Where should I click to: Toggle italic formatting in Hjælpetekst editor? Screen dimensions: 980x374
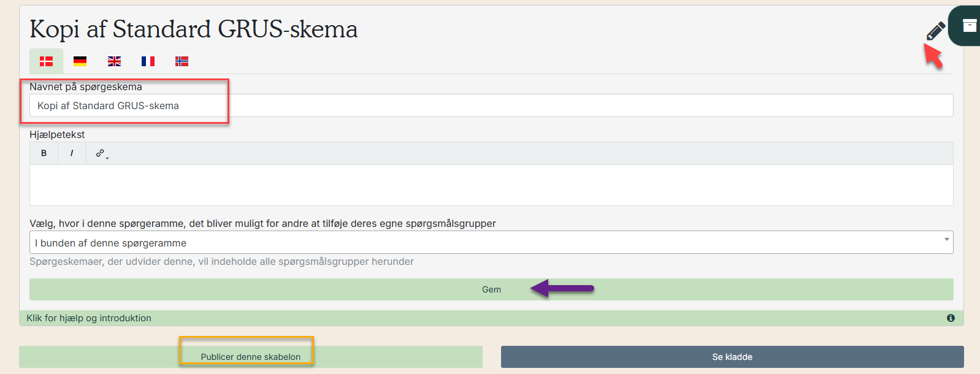click(72, 153)
